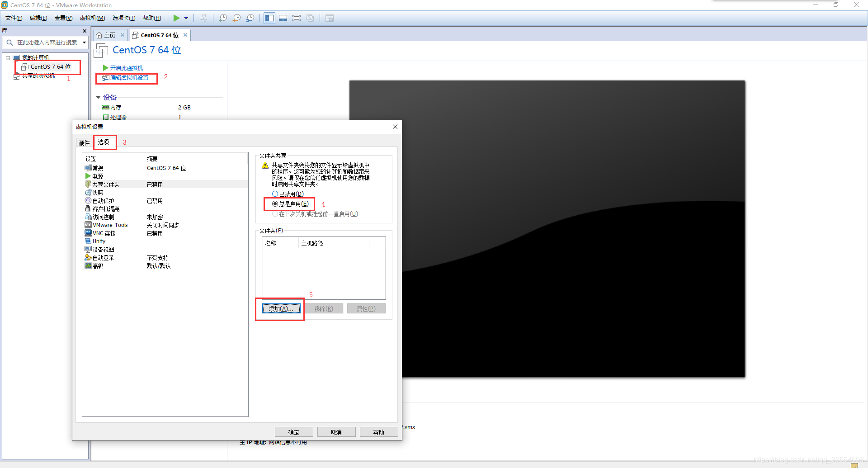This screenshot has width=868, height=468.
Task: Open the snapshot manager icon
Action: (250, 18)
